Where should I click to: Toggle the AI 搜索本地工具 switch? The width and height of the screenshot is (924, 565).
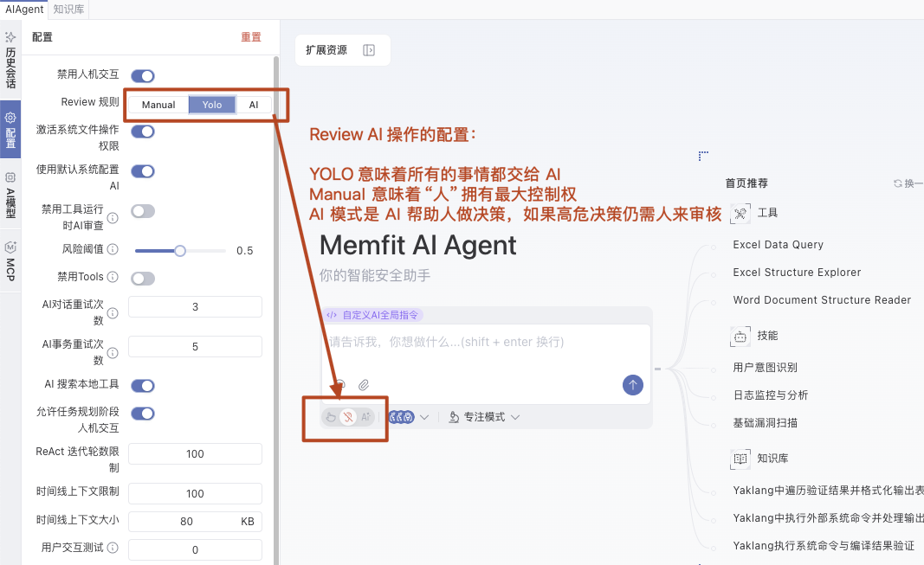point(143,386)
